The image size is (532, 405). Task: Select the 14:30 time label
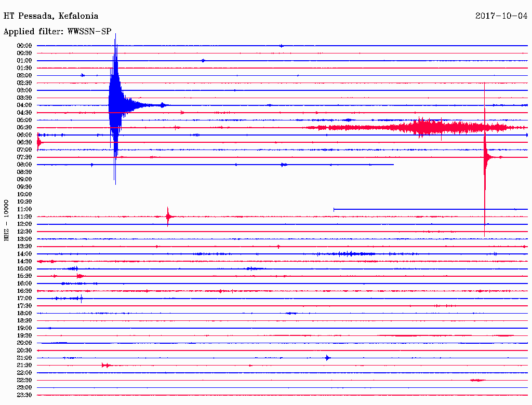tap(24, 262)
